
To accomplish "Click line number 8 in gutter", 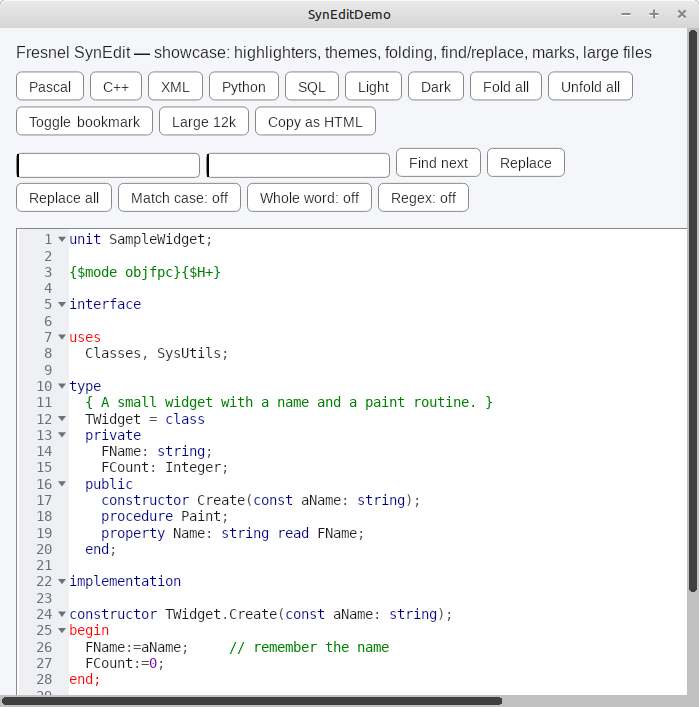I will click(x=48, y=353).
